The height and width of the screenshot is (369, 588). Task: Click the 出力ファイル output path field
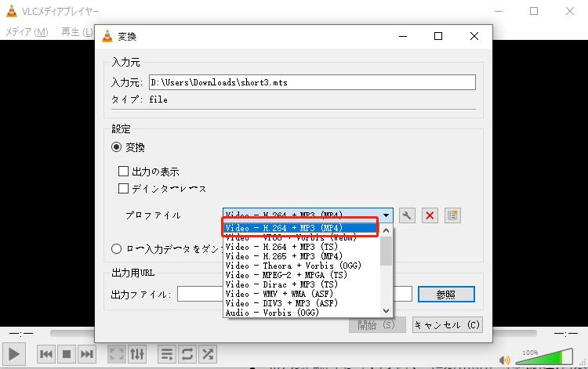[x=295, y=294]
